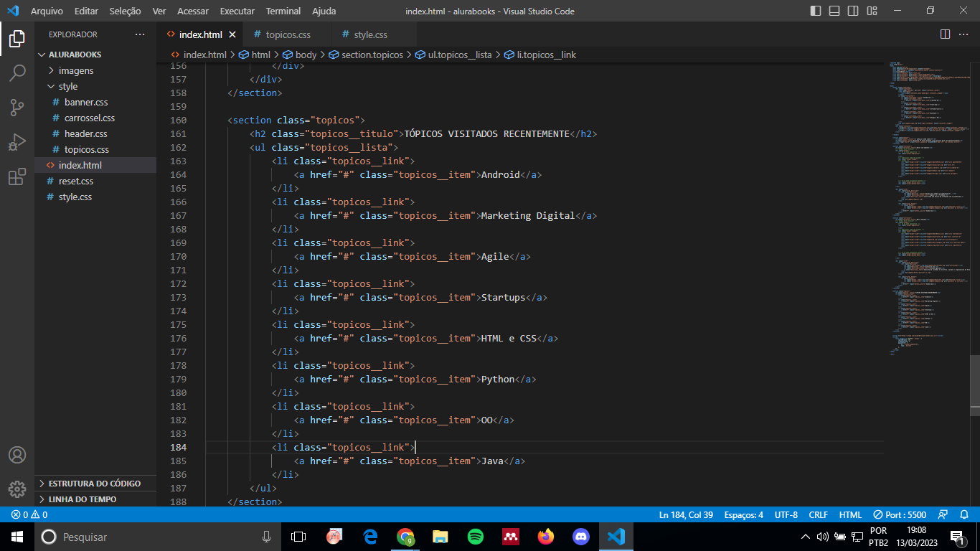This screenshot has width=980, height=551.
Task: Open the Source Control view
Action: [17, 108]
